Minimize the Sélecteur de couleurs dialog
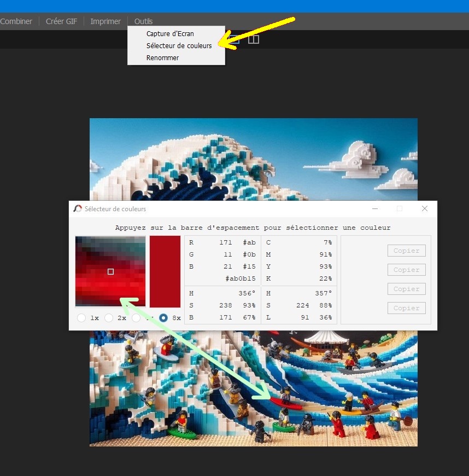 [375, 208]
